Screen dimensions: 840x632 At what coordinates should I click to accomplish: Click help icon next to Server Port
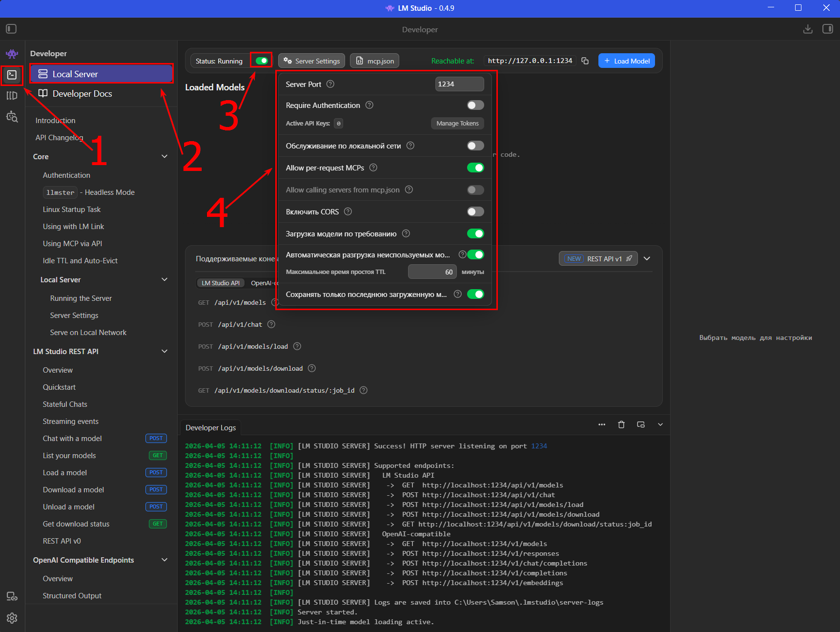[330, 84]
